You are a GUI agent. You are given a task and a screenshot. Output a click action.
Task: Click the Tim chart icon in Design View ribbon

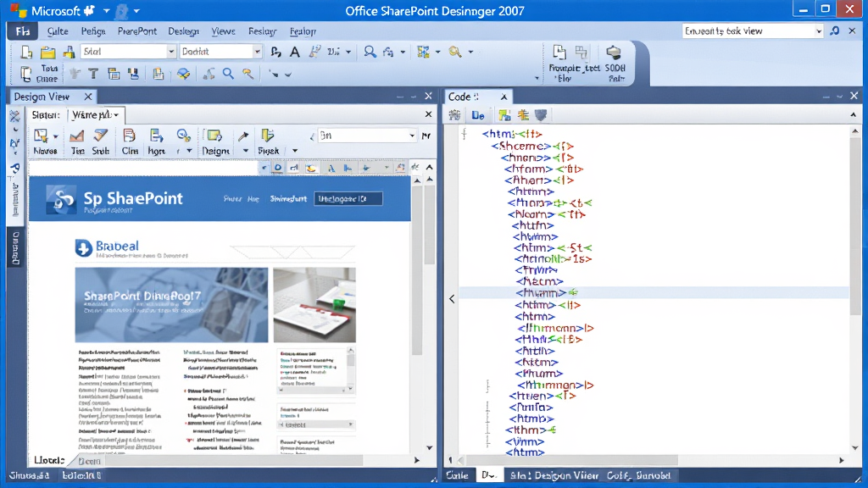tap(77, 136)
